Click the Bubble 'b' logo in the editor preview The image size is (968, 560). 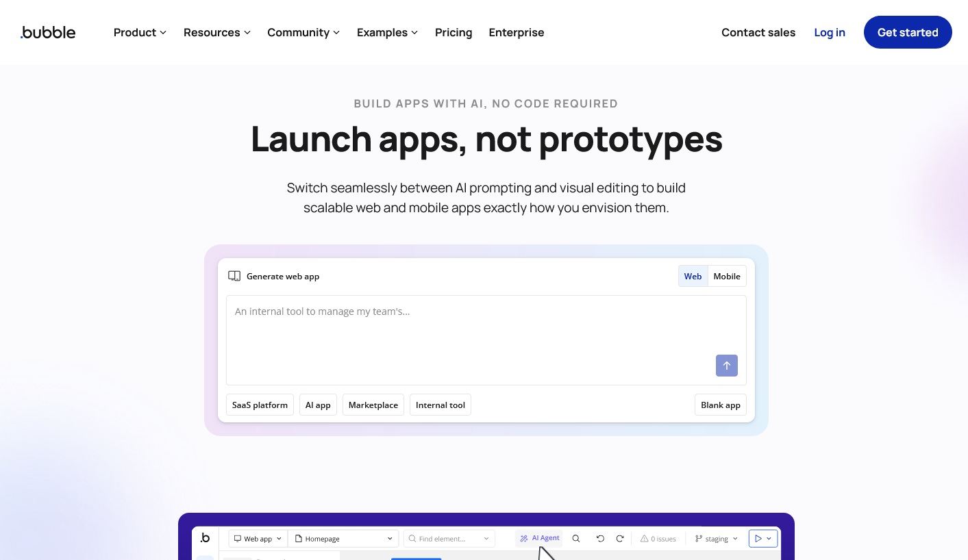tap(205, 538)
